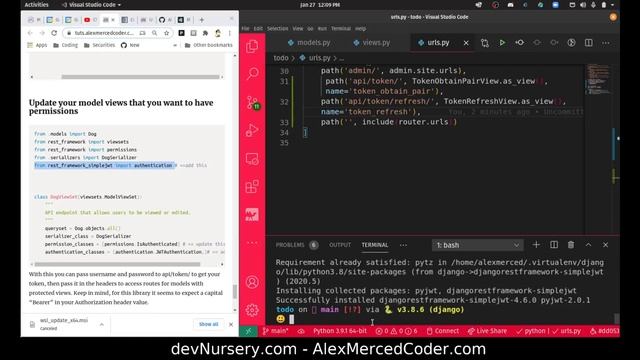Close the Chrome downloads bar
640x360 pixels.
pos(231,324)
